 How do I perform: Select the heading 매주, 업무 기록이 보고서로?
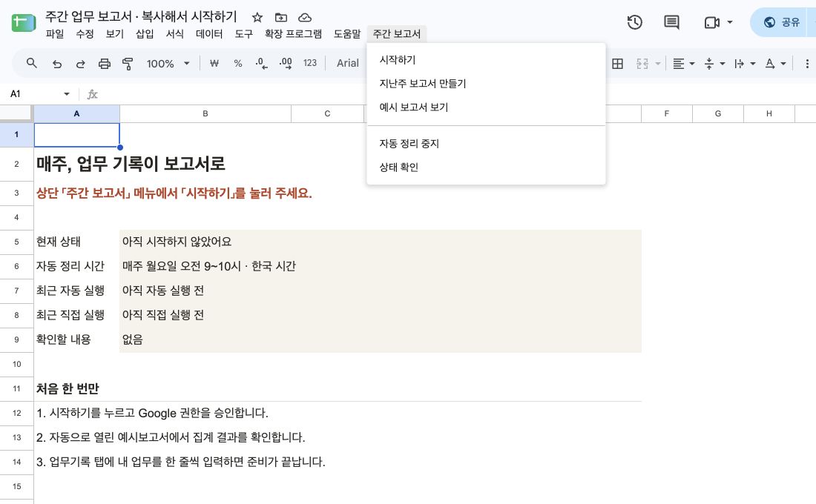click(x=130, y=164)
